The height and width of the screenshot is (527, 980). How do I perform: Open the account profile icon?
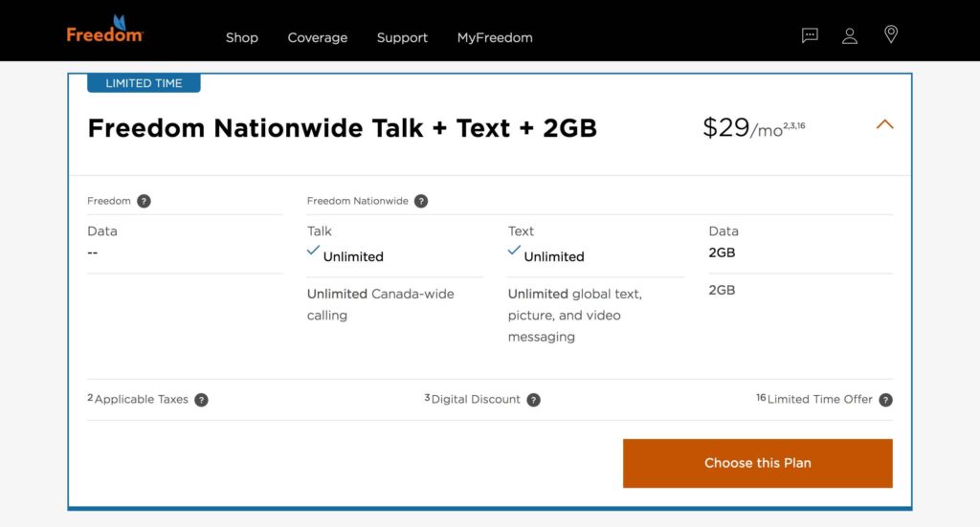[850, 36]
